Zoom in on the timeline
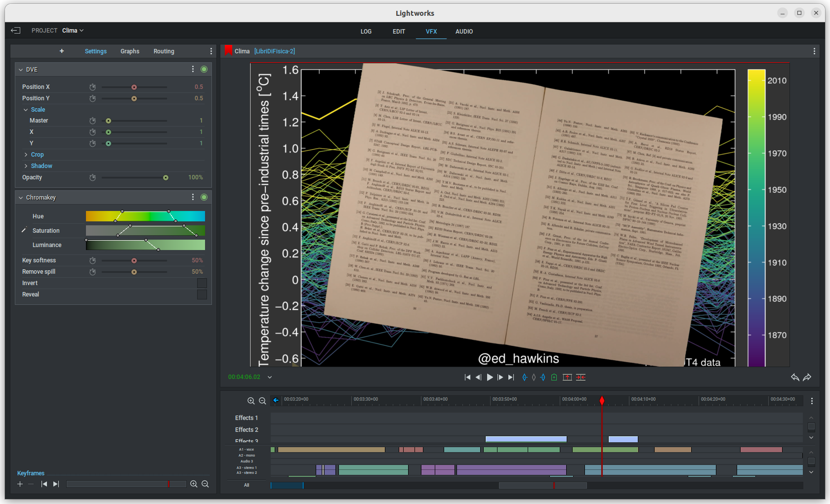 pos(251,401)
